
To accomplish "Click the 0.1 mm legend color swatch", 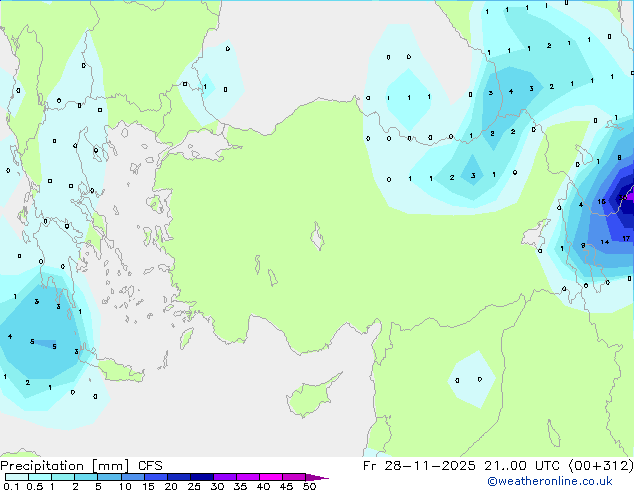I will click(17, 477).
